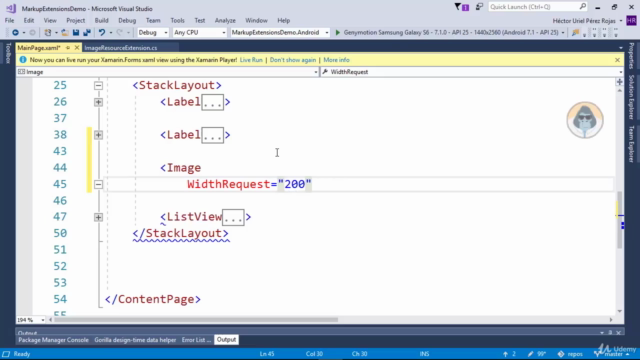The height and width of the screenshot is (360, 640).
Task: Open the MarkupExtensionsDemo.Android startup project dropdown
Action: click(x=280, y=33)
